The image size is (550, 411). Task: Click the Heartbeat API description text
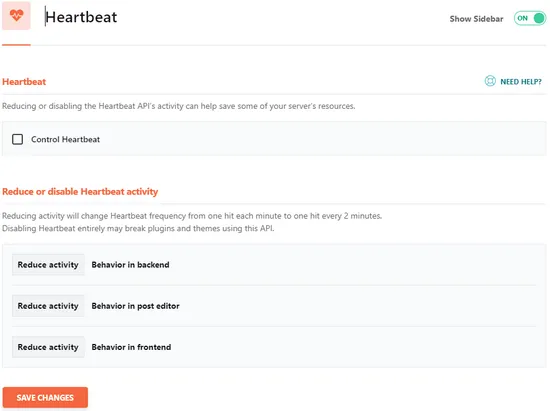[x=179, y=106]
